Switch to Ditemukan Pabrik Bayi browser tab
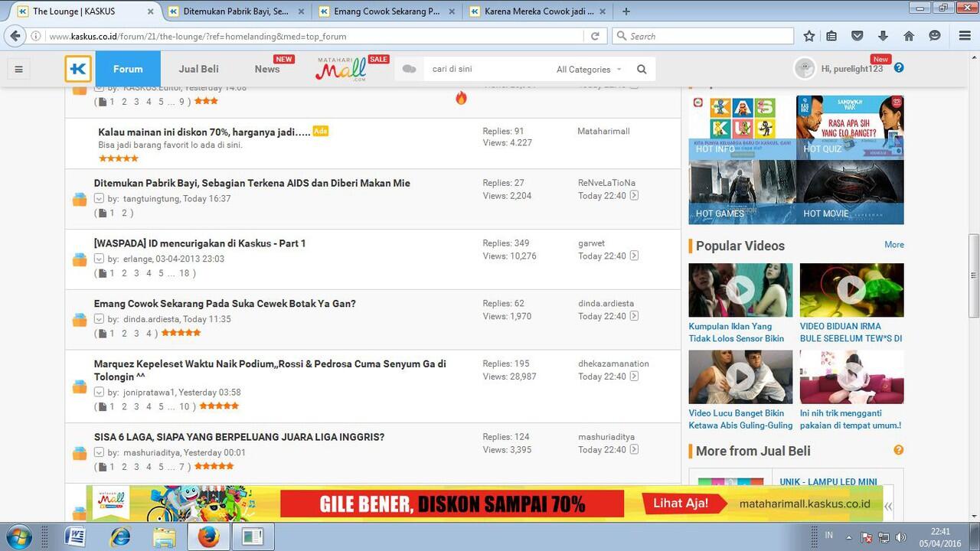 pos(236,11)
